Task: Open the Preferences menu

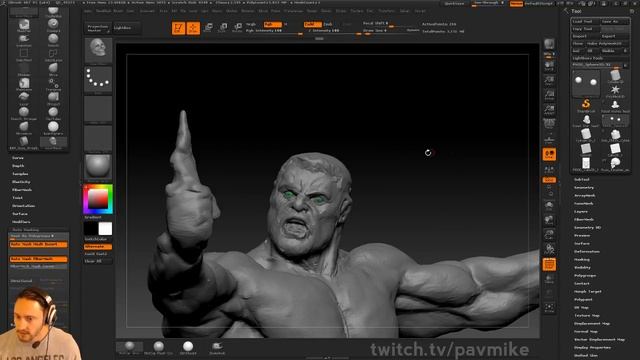Action: pyautogui.click(x=294, y=11)
